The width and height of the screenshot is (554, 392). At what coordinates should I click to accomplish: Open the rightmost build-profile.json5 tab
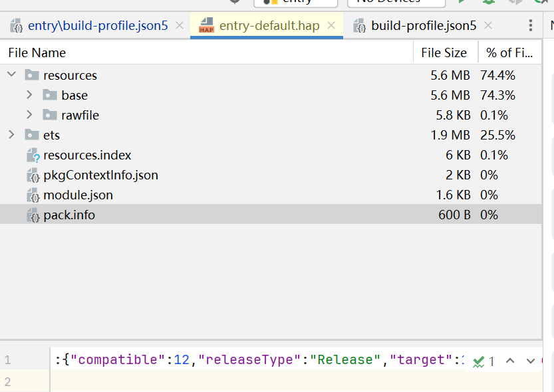pos(423,26)
